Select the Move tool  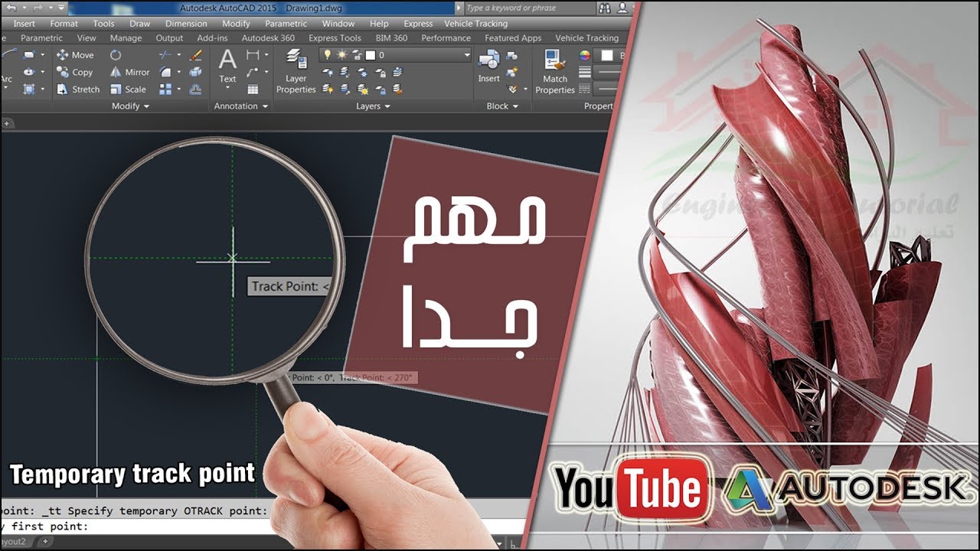(75, 55)
